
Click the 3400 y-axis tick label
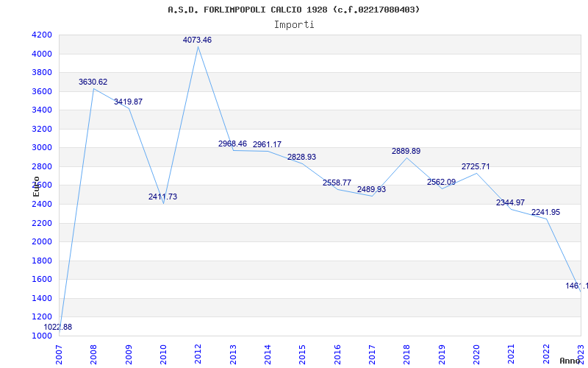click(x=42, y=110)
